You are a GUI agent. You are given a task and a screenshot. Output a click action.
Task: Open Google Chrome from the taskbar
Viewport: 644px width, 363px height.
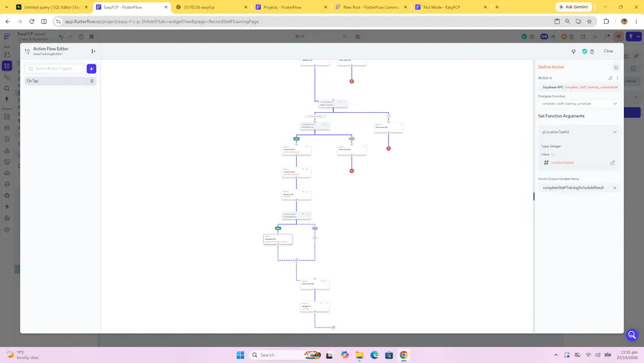pos(404,355)
